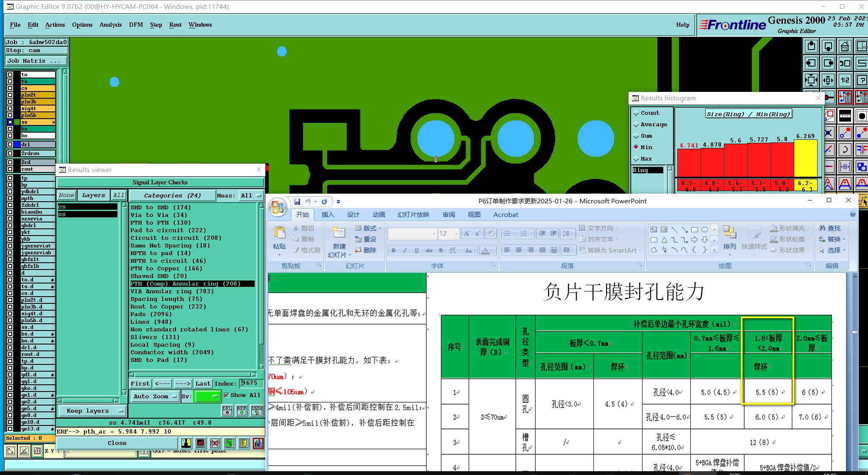Viewport: 868px width, 475px height.
Task: Select the Max radio option in histogram
Action: (x=636, y=159)
